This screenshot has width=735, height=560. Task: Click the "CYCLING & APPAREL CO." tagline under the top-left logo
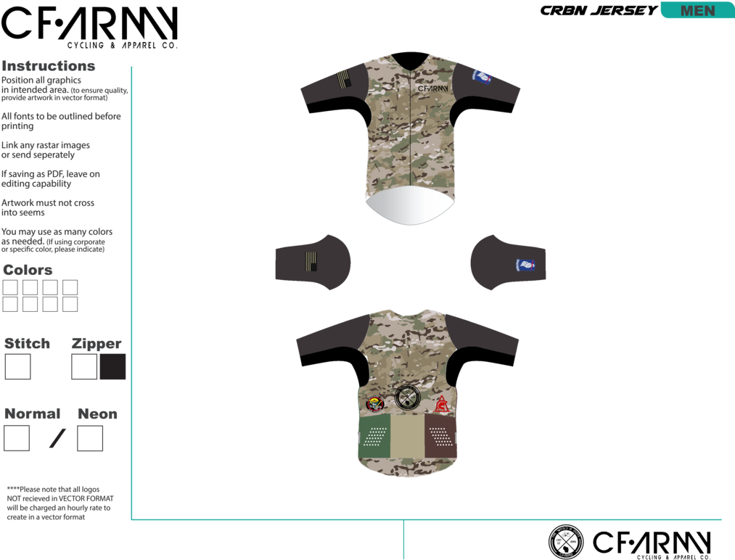[x=123, y=46]
